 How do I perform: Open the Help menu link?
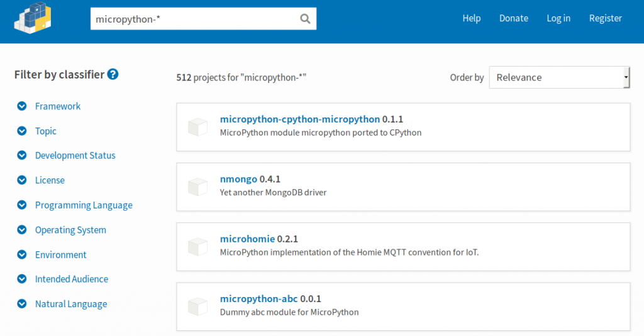point(472,18)
